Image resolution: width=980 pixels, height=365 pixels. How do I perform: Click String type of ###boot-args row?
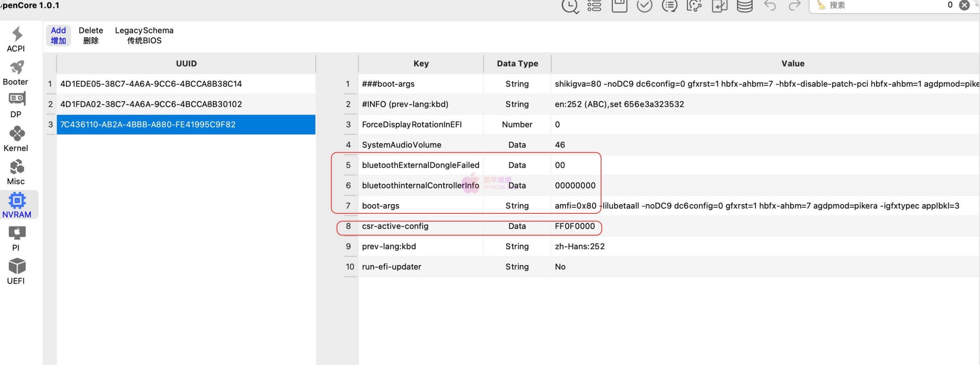[517, 84]
